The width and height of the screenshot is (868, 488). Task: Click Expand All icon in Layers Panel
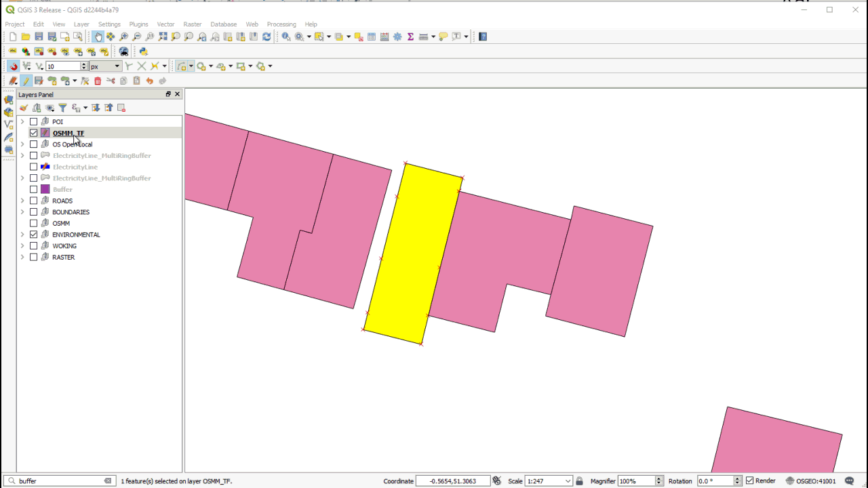click(x=96, y=108)
